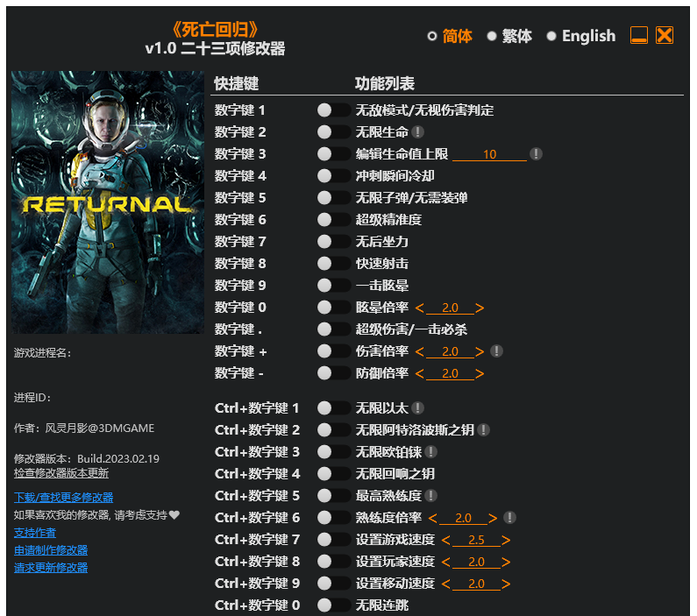Toggle 编辑生命值上限 switch

(x=334, y=153)
